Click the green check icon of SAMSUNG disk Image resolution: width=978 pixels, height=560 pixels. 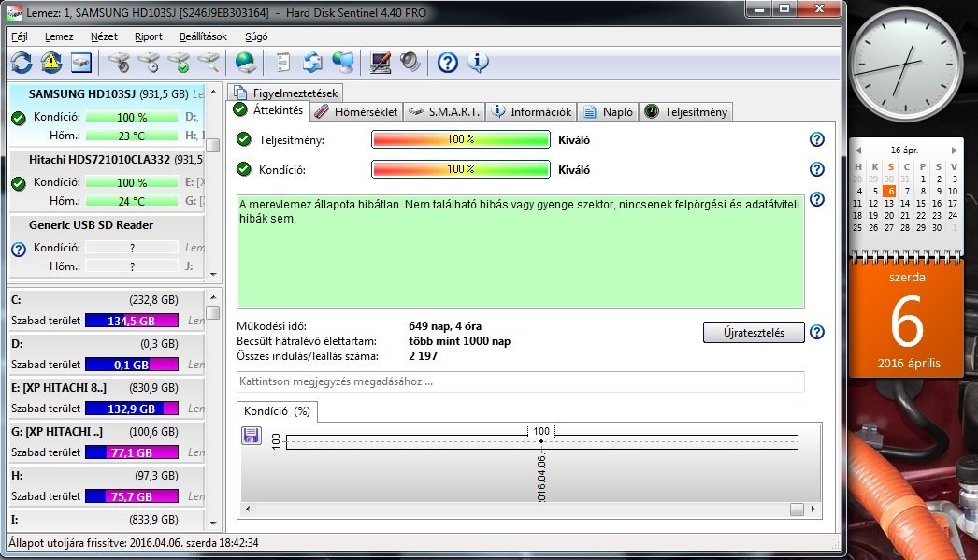[19, 117]
